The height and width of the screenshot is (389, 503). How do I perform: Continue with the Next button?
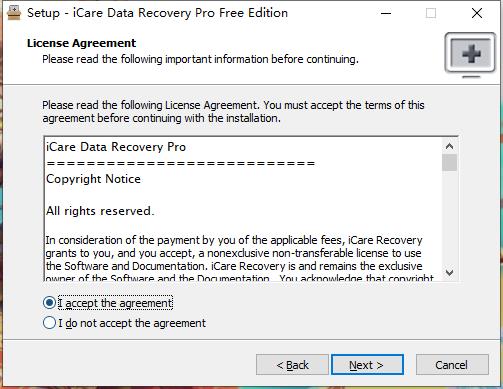tap(367, 365)
